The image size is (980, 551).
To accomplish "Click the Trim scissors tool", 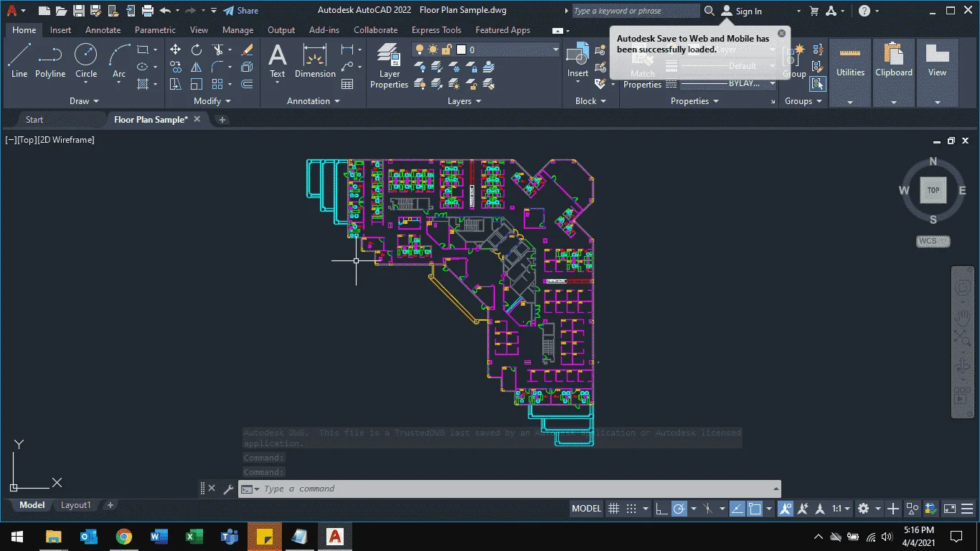I will (218, 50).
